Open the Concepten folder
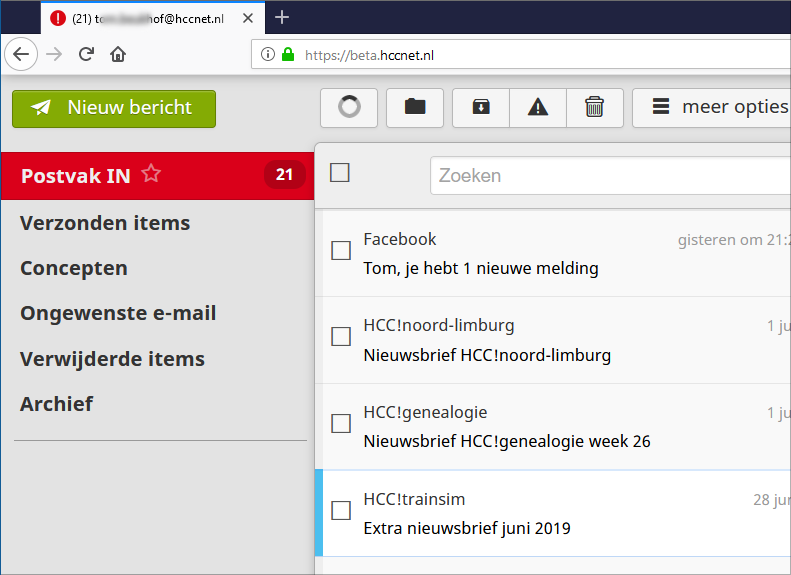Screen dimensions: 791x575 (x=74, y=268)
